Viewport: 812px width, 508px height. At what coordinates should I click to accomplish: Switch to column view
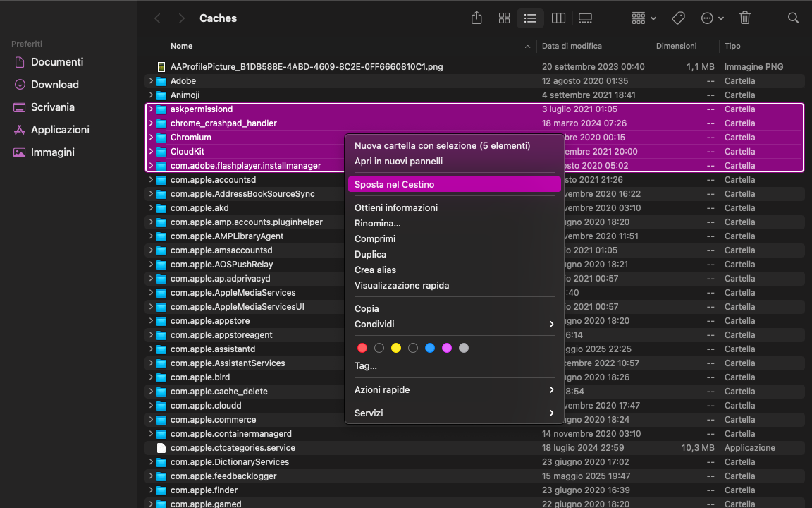pos(558,18)
